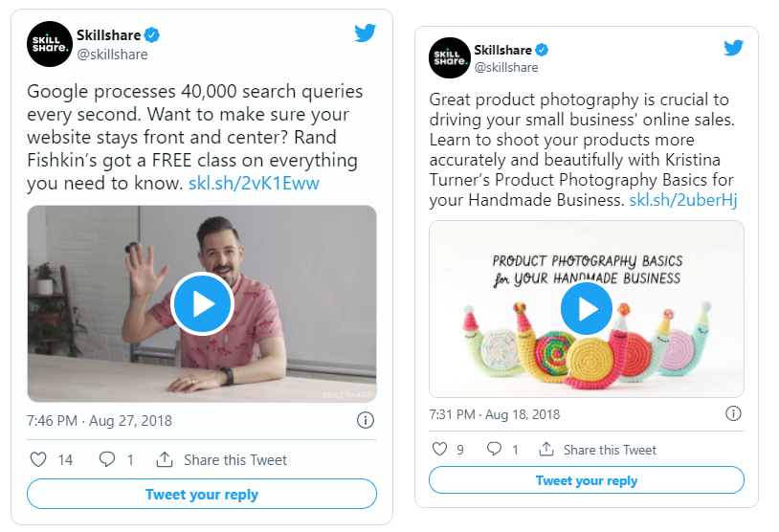Open Skillshare profile avatar on right tweet
This screenshot has width=779, height=532.
point(449,58)
